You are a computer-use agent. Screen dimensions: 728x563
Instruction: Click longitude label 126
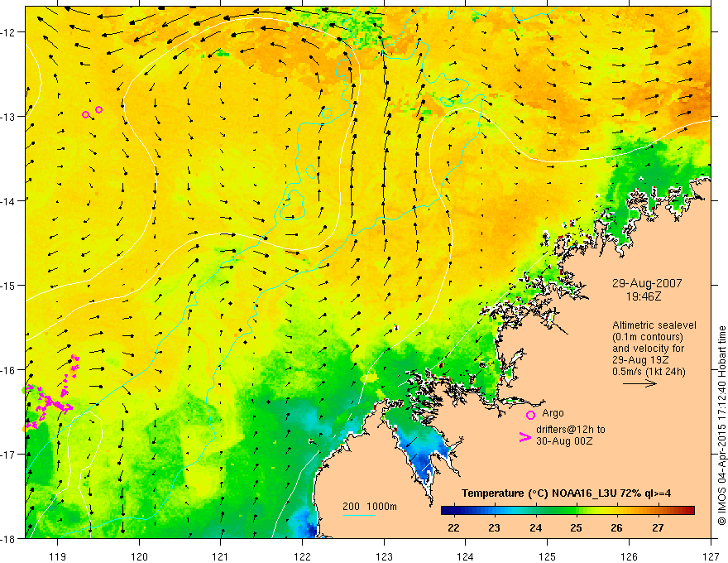pyautogui.click(x=629, y=556)
